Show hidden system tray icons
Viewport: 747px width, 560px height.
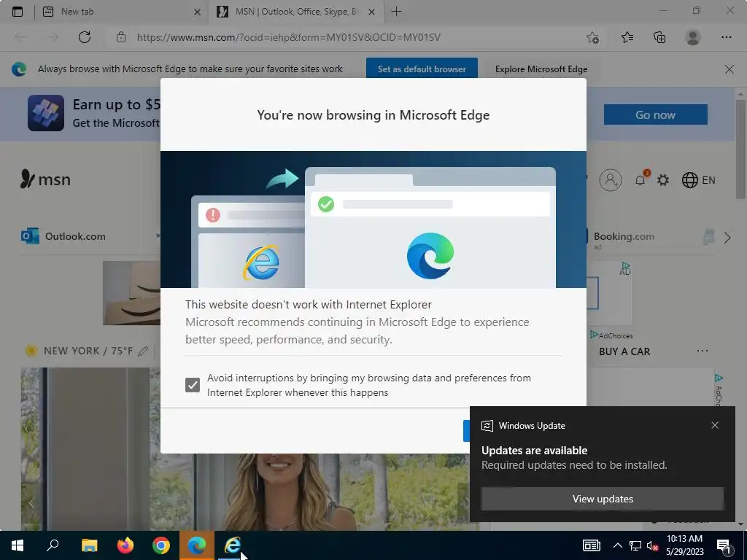tap(617, 545)
